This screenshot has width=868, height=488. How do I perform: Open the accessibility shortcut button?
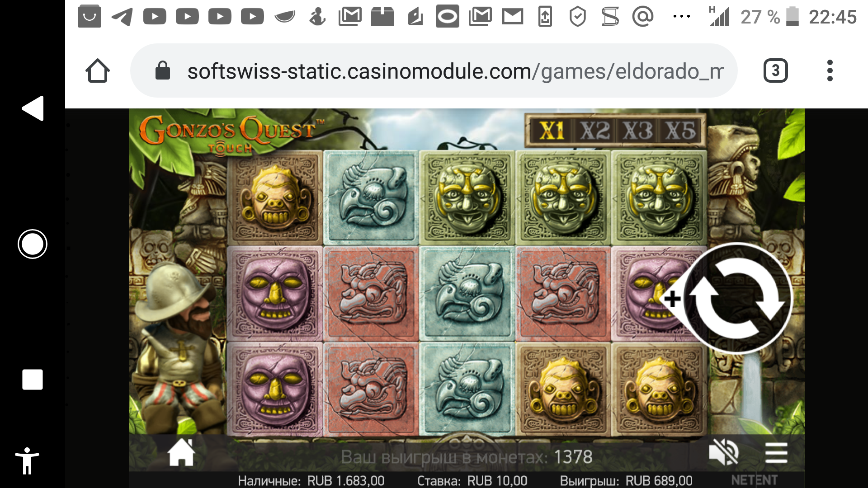tap(27, 461)
